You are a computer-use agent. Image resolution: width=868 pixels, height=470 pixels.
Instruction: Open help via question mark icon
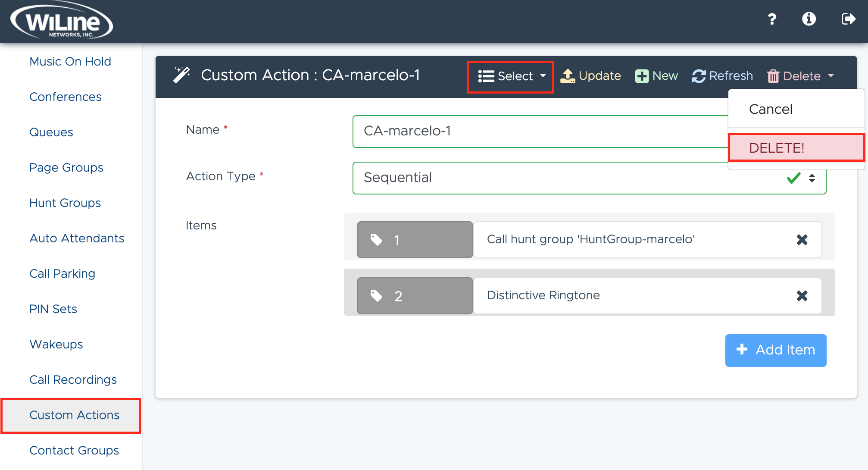pyautogui.click(x=772, y=19)
